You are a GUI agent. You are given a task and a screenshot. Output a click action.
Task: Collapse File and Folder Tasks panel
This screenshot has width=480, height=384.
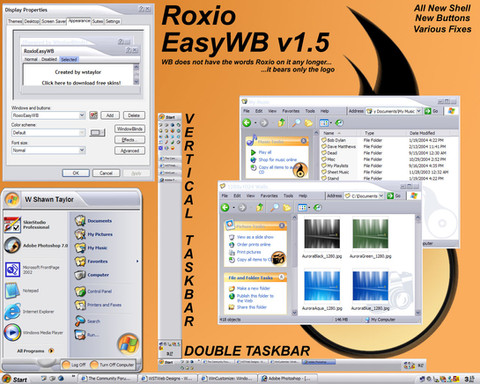pyautogui.click(x=281, y=277)
